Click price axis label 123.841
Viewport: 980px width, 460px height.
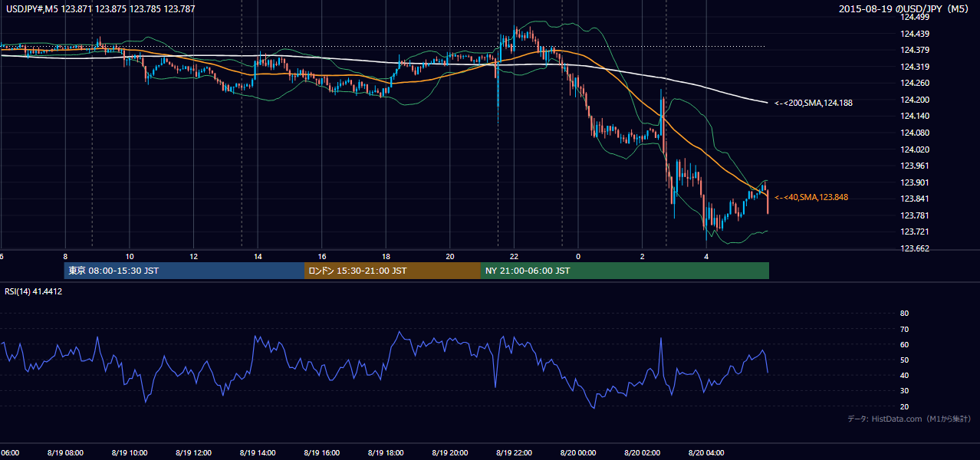point(914,199)
